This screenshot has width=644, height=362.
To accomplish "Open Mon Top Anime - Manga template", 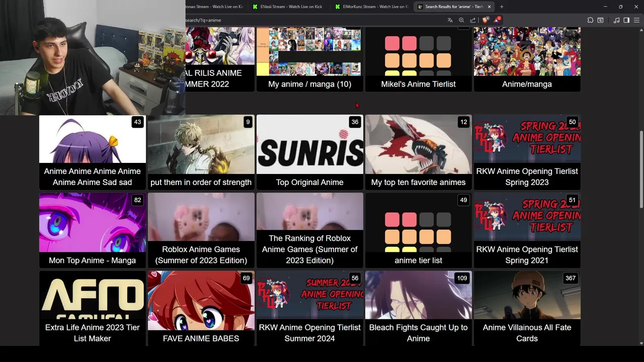I will pos(93,230).
